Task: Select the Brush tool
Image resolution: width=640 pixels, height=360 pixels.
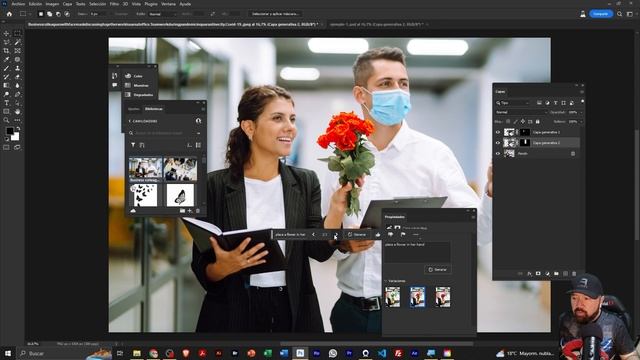Action: (x=6, y=68)
